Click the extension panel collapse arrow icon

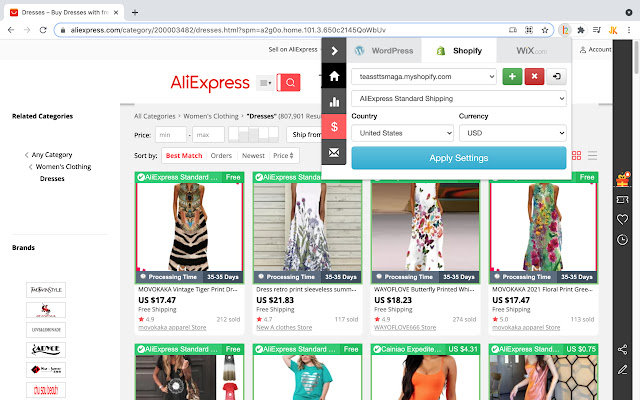point(334,51)
